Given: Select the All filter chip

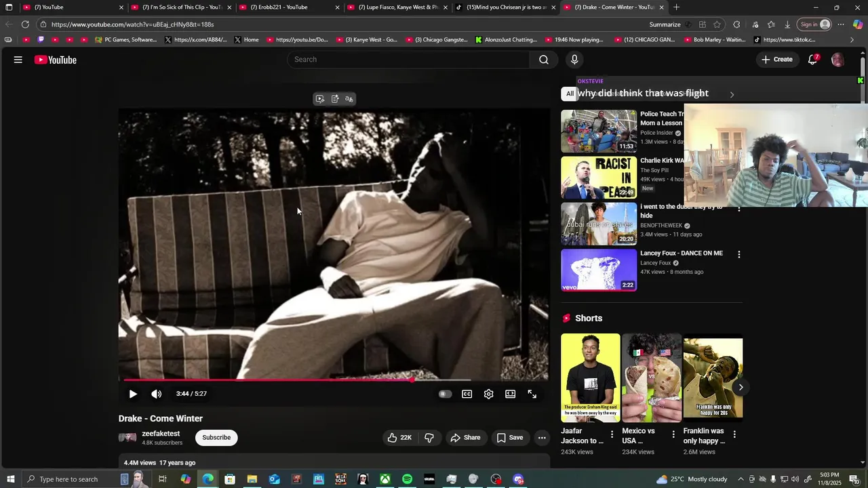Looking at the screenshot, I should [x=570, y=94].
